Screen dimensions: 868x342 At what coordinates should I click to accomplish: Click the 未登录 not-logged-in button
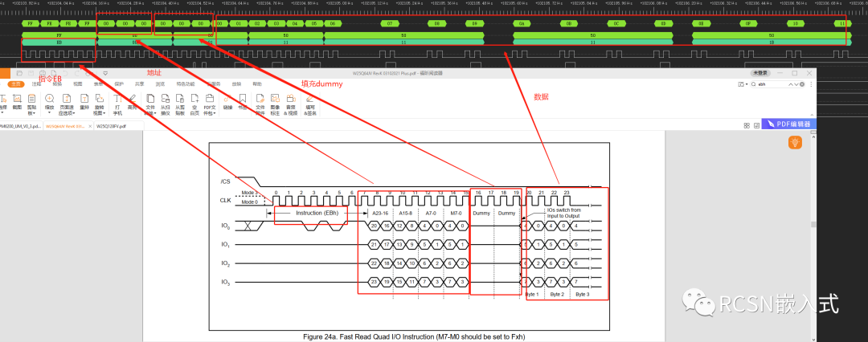pos(760,73)
